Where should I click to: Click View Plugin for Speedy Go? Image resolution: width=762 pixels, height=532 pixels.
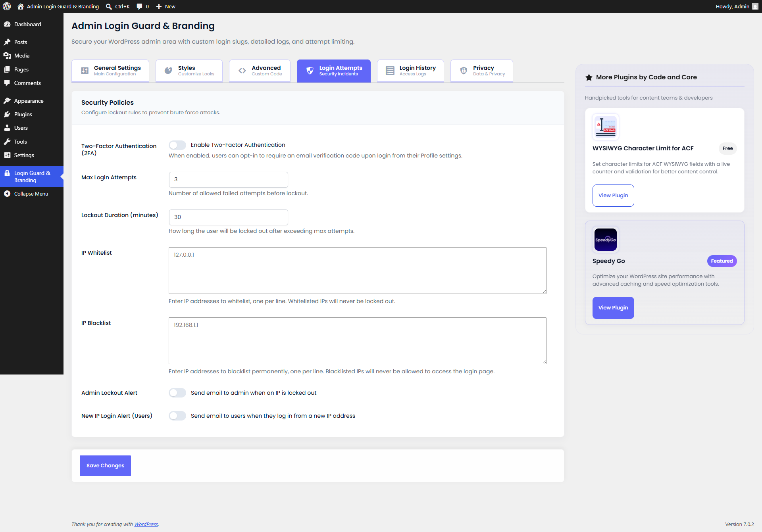(613, 308)
